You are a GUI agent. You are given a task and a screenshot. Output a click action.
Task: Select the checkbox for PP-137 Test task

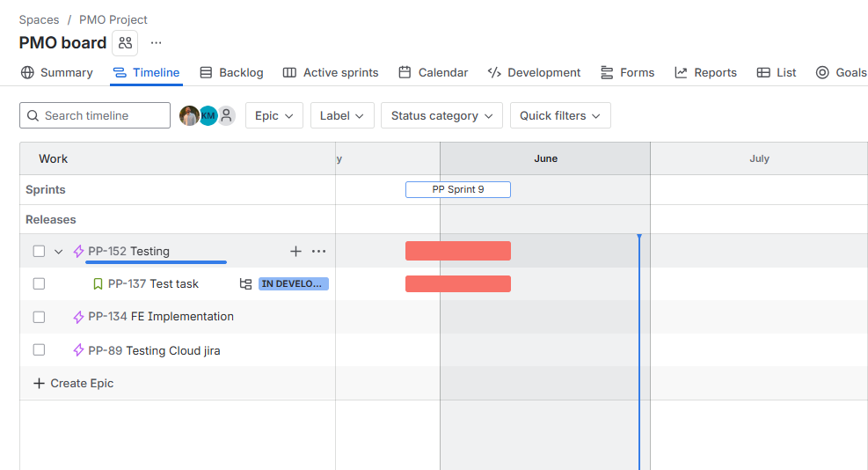39,283
